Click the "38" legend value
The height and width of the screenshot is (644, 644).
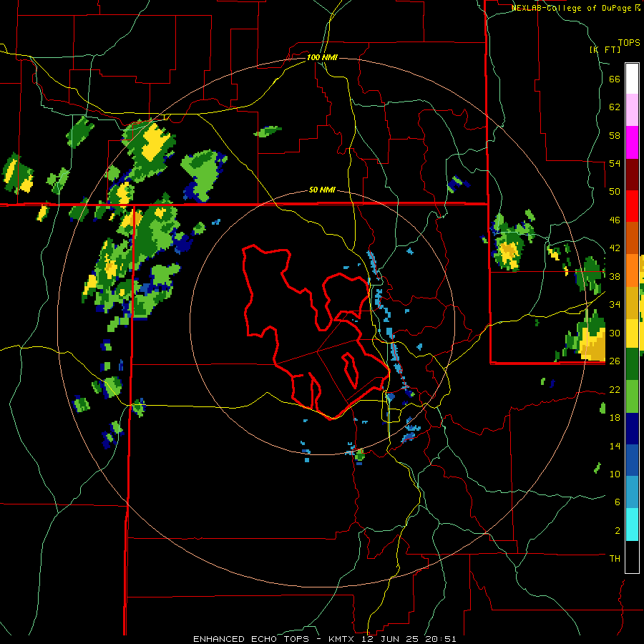pyautogui.click(x=615, y=276)
